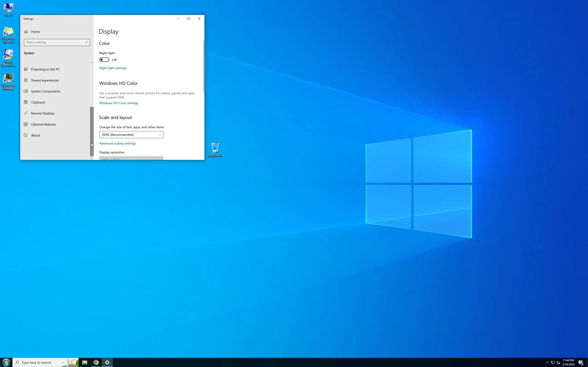
Task: Open Optional features page
Action: point(43,124)
